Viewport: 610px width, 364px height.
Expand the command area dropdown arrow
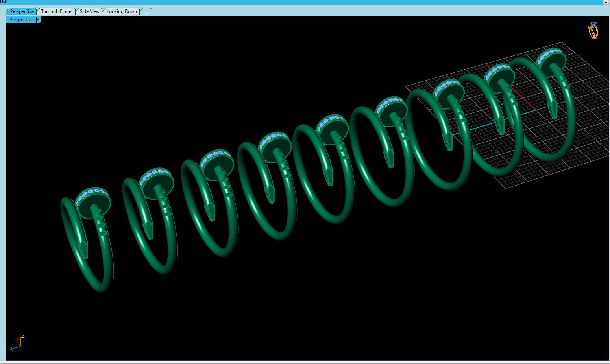coord(606,2)
